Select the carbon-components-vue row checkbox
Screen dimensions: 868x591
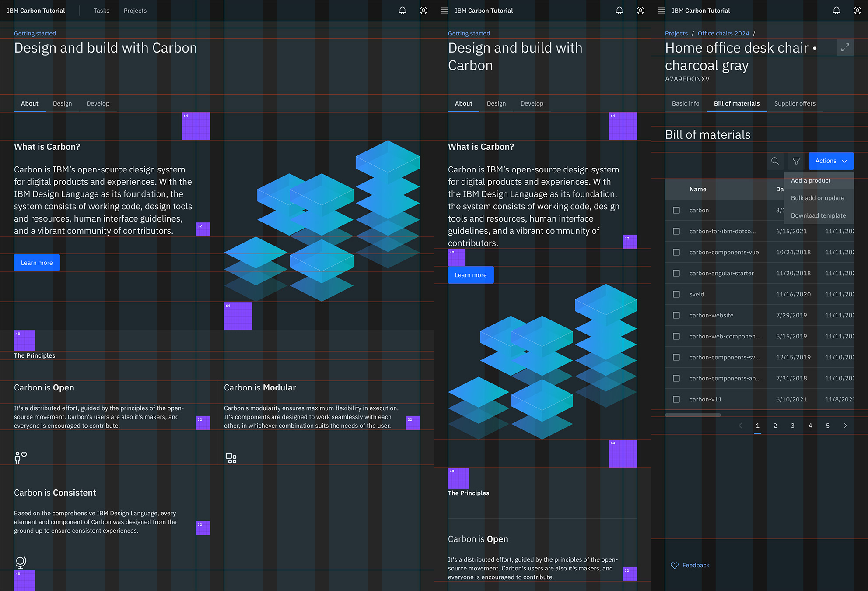tap(676, 252)
